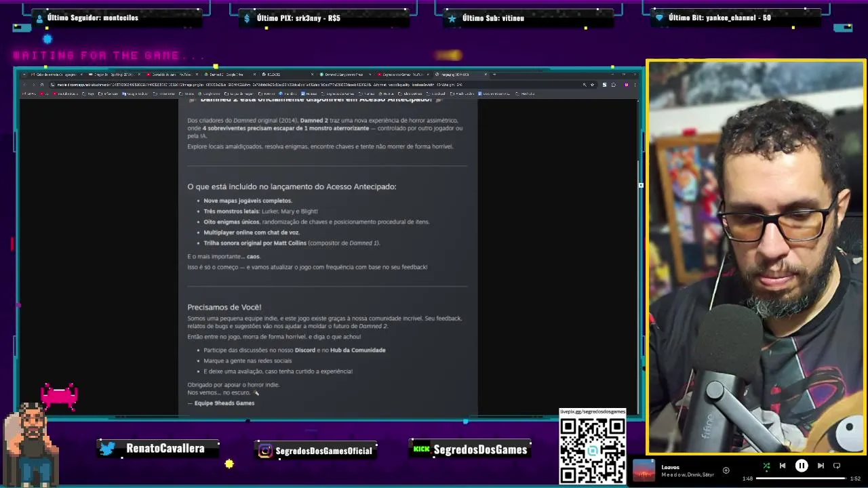Go back to the previous track
Image resolution: width=868 pixels, height=488 pixels.
click(783, 466)
